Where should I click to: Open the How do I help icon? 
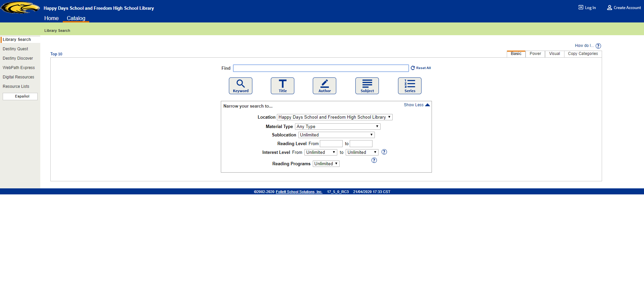598,46
